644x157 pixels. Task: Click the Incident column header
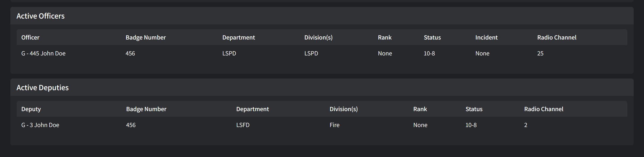(486, 37)
